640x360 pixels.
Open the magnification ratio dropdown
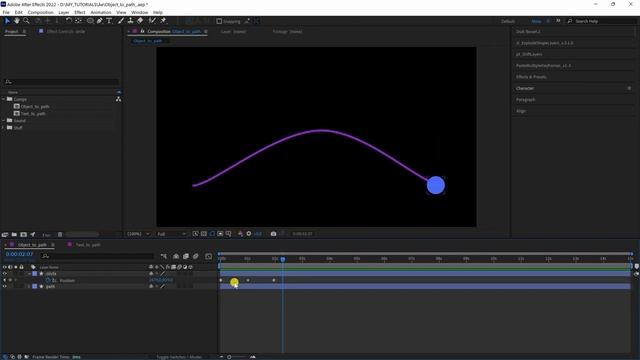(x=138, y=234)
